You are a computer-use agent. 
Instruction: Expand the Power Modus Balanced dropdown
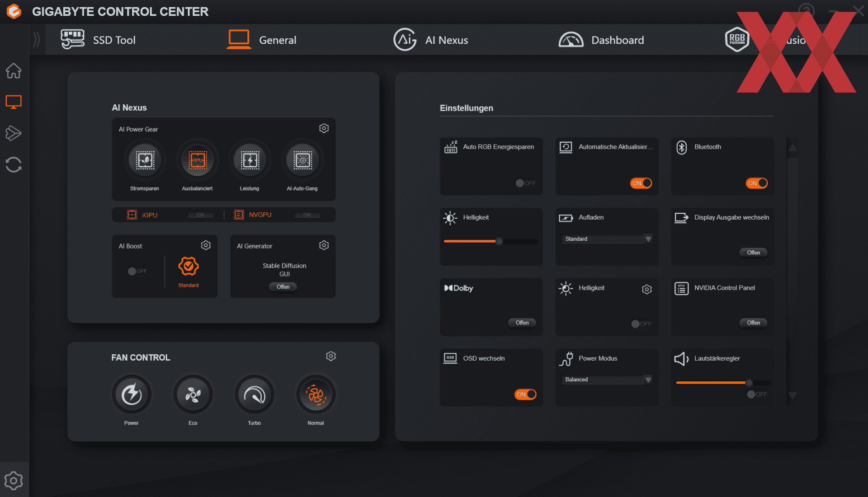[607, 380]
